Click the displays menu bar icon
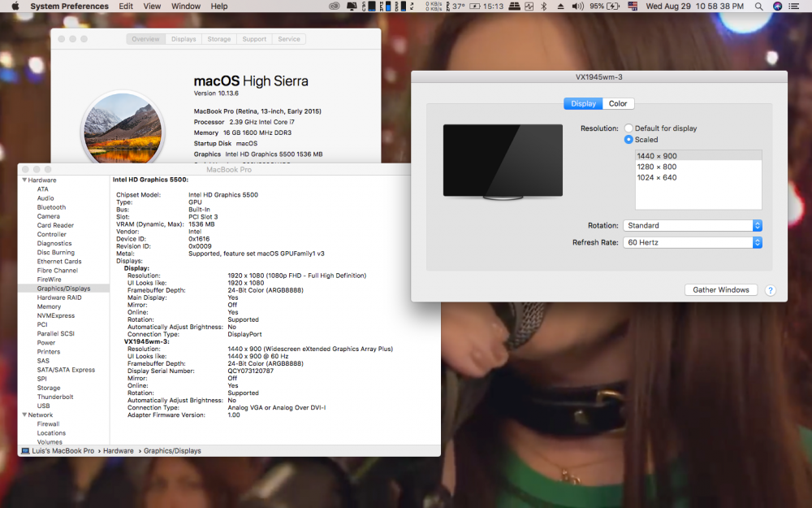812x508 pixels. pyautogui.click(x=352, y=7)
